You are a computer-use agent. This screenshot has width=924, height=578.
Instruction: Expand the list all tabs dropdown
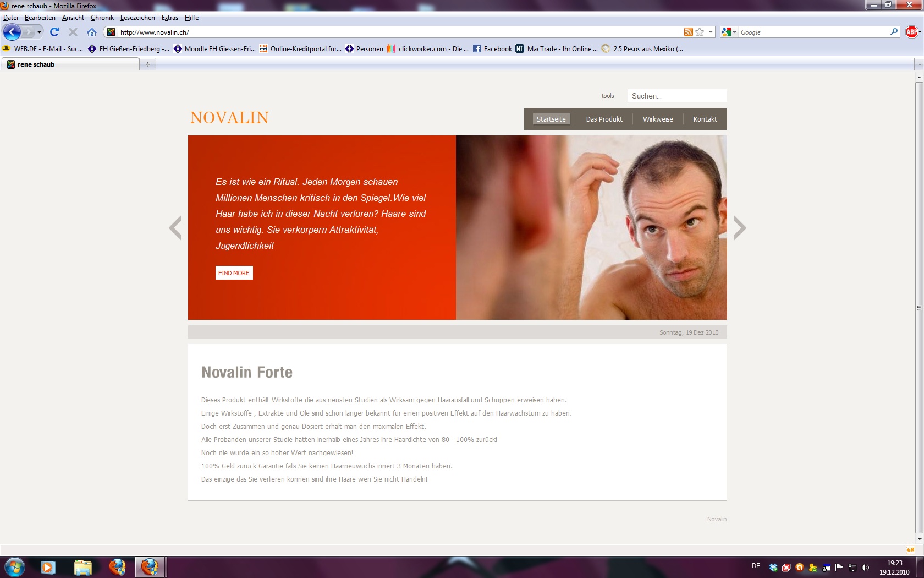click(919, 64)
